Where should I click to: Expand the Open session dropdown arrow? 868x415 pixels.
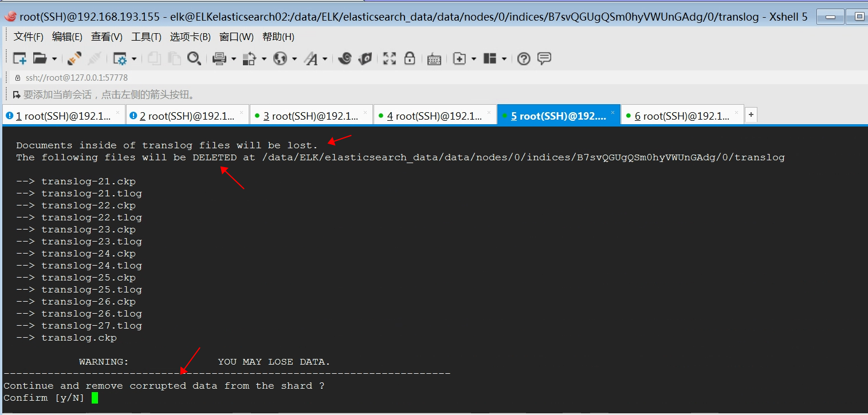point(54,58)
